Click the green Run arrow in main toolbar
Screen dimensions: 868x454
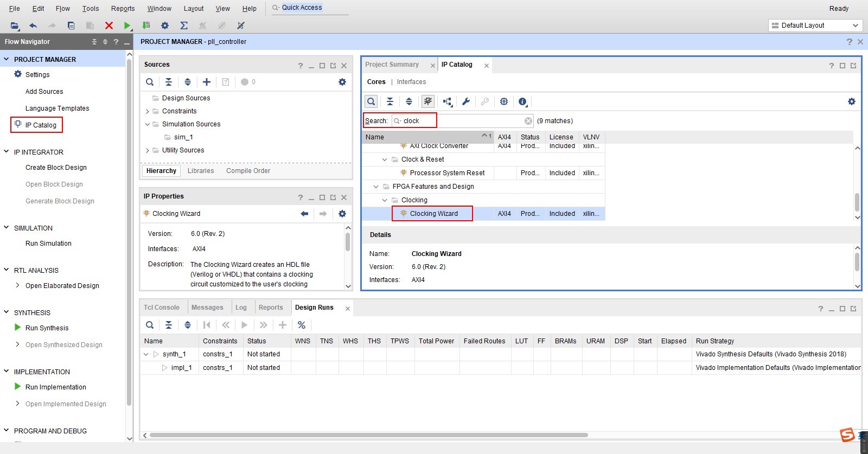(x=127, y=25)
